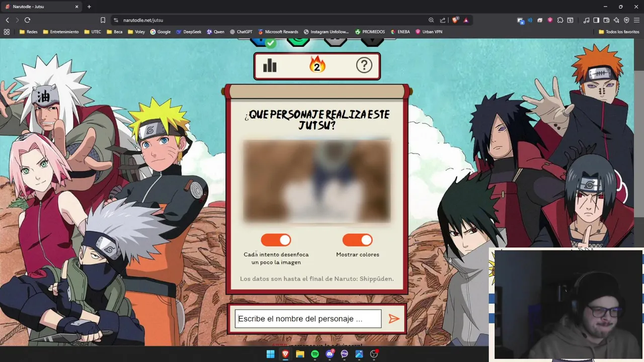Viewport: 644px width, 362px height.
Task: Select the green game mode hexagon
Action: click(x=299, y=42)
